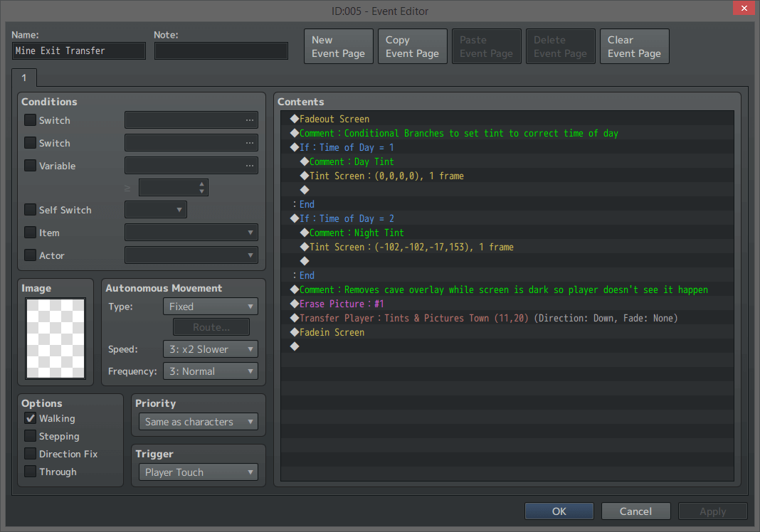This screenshot has height=532, width=760.
Task: Click the New Event Page button
Action: click(338, 46)
